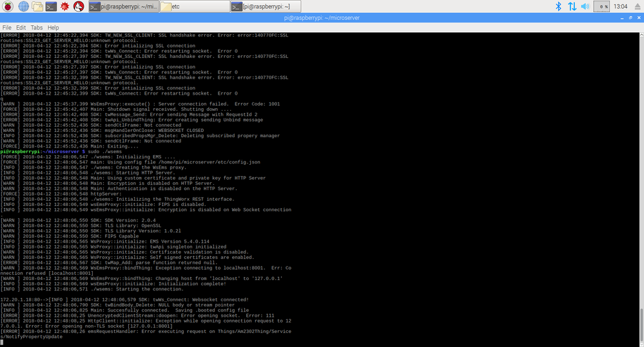Click the 'Self signed certificates are enabled' line
The image size is (644, 347).
pyautogui.click(x=128, y=258)
